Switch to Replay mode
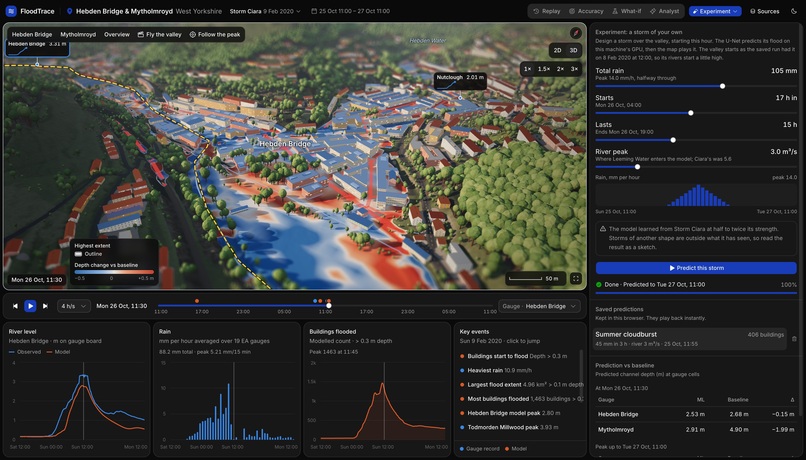Screen dimensions: 806x460 point(546,11)
